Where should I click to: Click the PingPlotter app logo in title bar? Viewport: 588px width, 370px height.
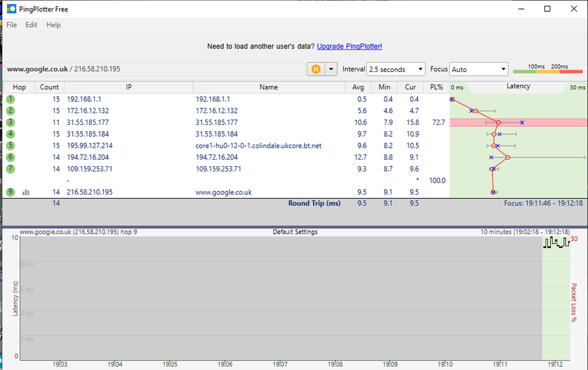coord(11,9)
